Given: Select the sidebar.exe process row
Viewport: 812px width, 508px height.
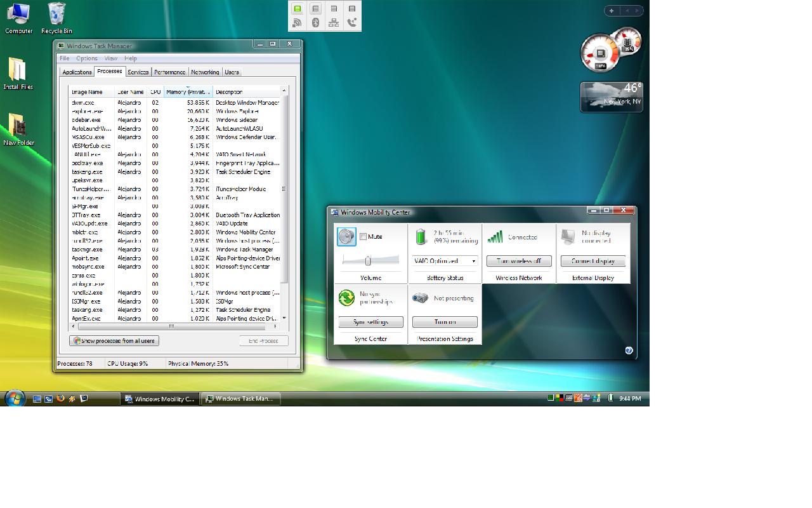Looking at the screenshot, I should (175, 119).
